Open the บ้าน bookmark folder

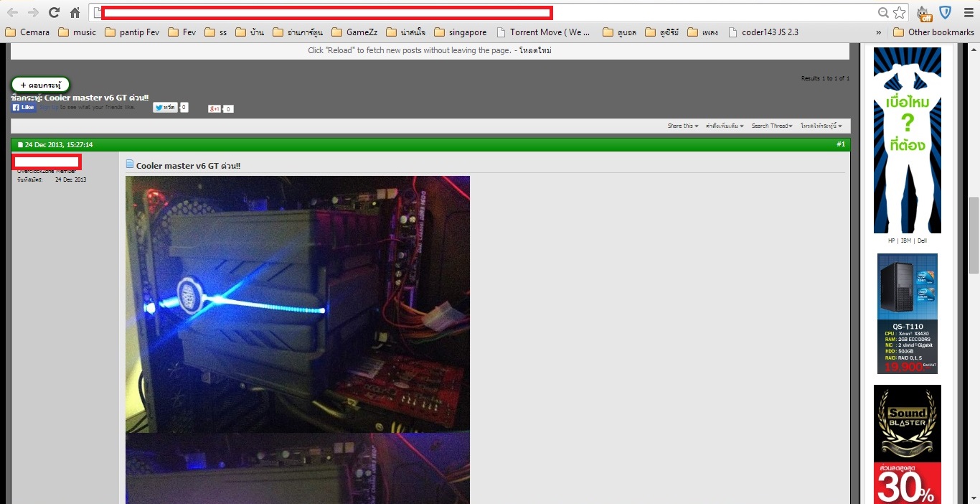[x=250, y=32]
